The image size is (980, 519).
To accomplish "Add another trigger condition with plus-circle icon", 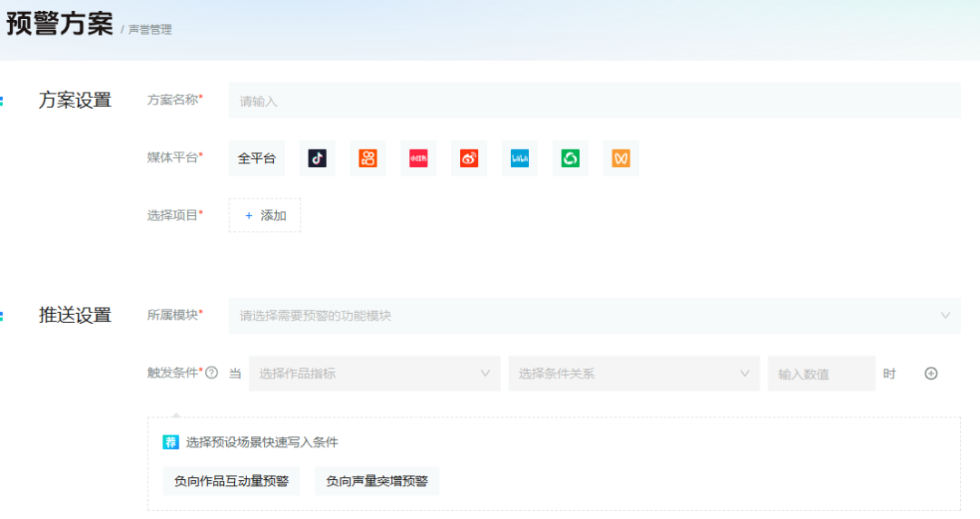I will tap(931, 373).
